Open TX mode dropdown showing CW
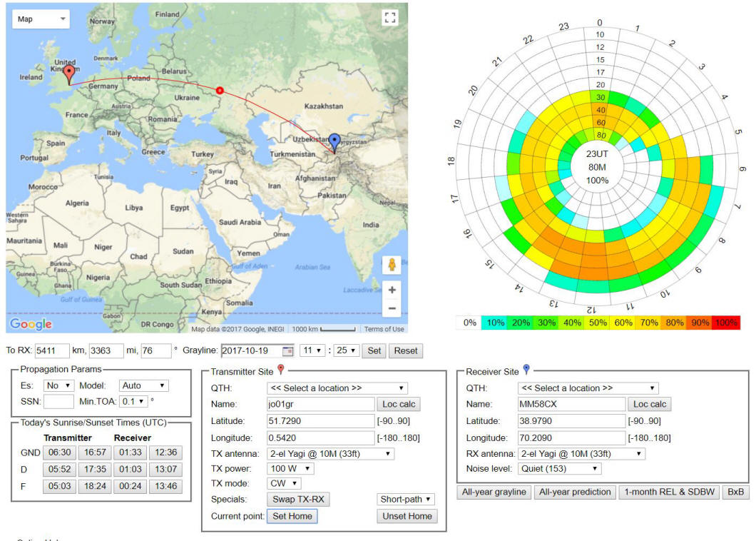756x541 pixels. [284, 484]
